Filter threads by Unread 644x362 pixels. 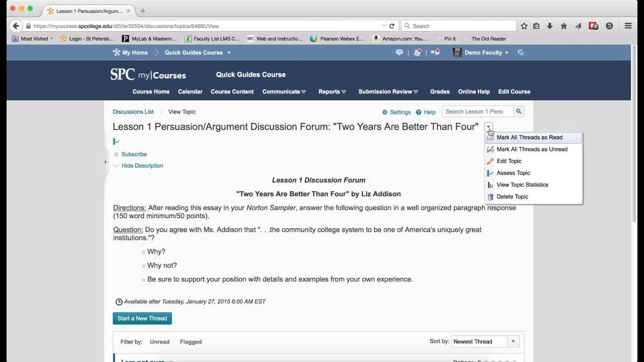point(159,342)
